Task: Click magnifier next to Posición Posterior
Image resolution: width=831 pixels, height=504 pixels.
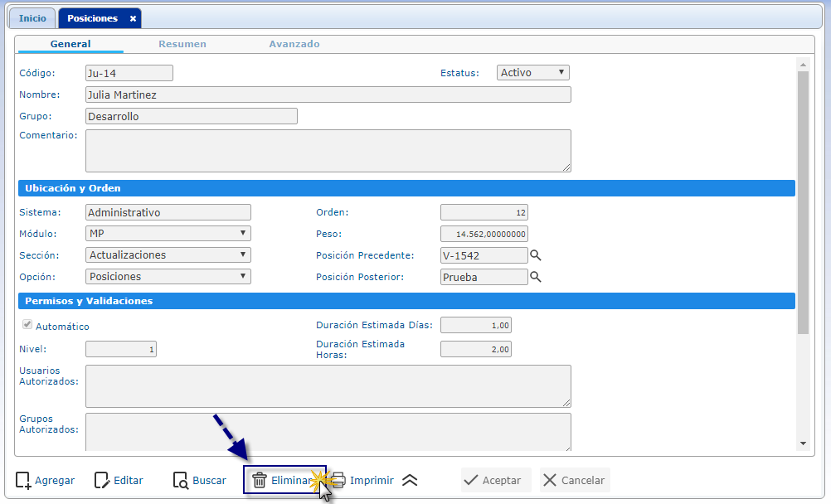Action: 536,277
